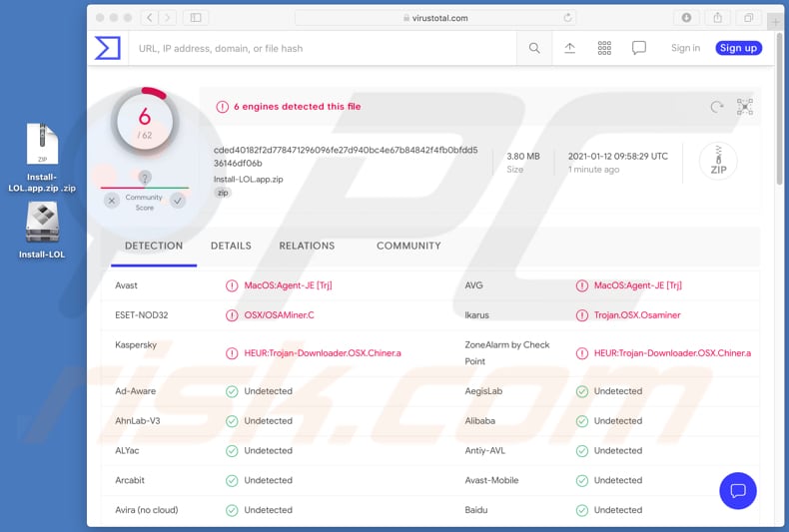
Task: Switch to the COMMUNITY tab
Action: pyautogui.click(x=408, y=246)
